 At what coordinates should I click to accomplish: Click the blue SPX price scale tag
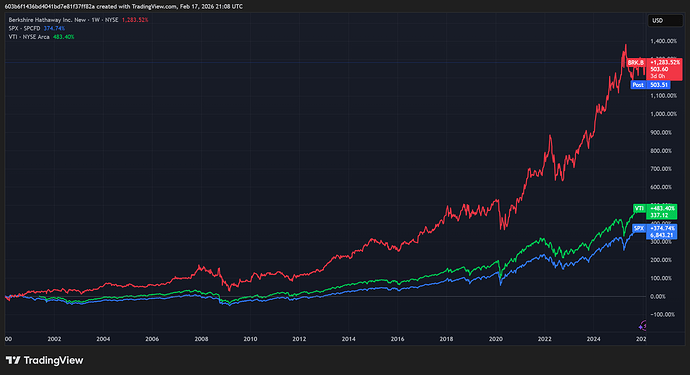click(639, 228)
